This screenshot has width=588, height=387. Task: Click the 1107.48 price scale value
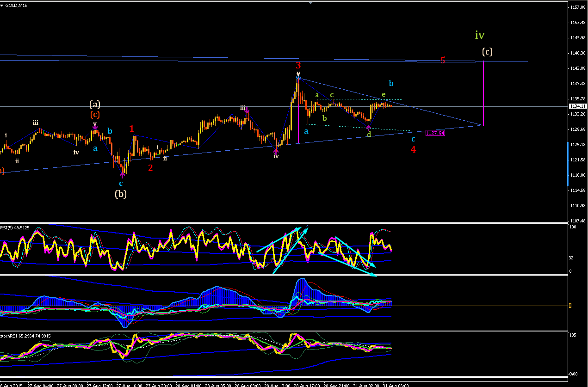point(578,221)
